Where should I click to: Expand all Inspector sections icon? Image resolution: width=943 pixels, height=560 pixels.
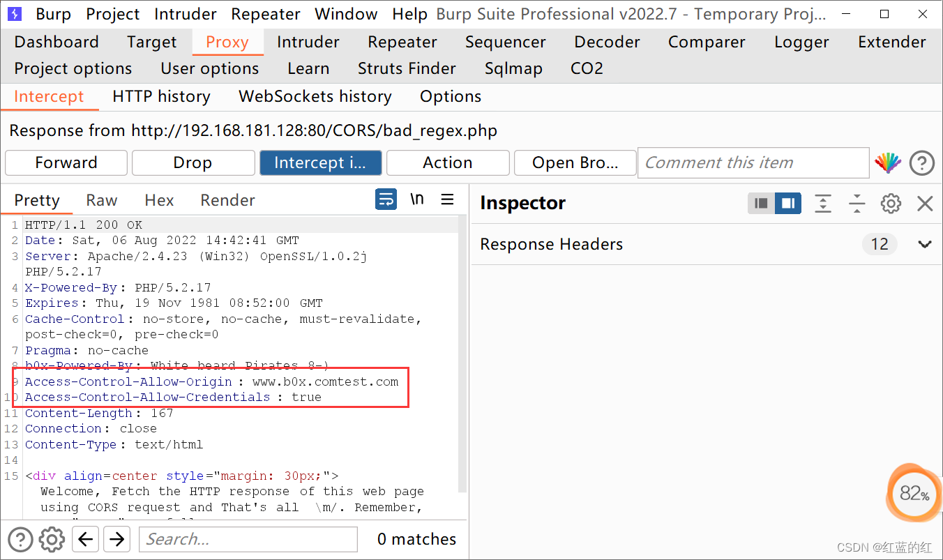(823, 203)
